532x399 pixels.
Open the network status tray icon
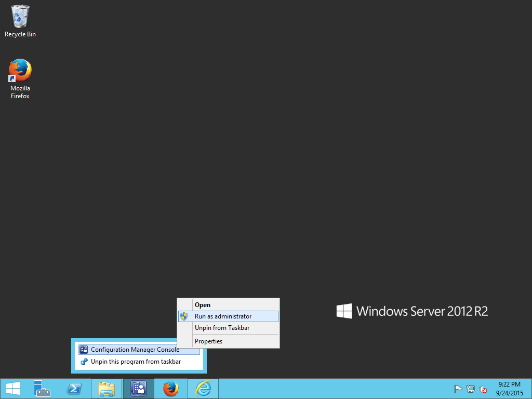point(471,389)
